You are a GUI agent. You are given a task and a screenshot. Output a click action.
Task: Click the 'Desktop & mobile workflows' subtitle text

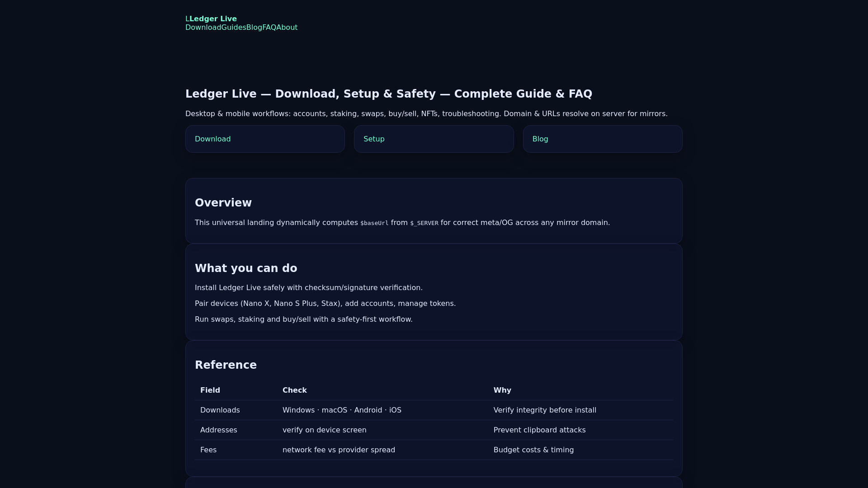coord(426,113)
